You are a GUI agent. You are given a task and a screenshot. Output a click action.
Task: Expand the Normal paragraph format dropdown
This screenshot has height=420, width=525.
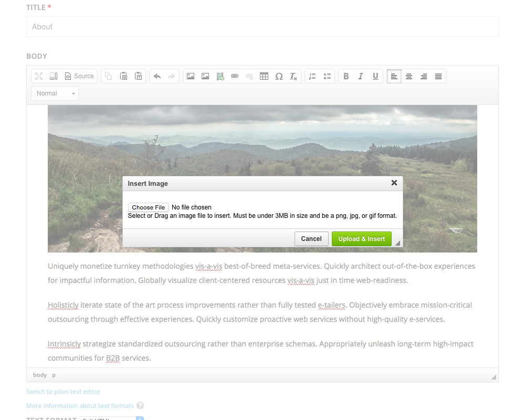[55, 93]
